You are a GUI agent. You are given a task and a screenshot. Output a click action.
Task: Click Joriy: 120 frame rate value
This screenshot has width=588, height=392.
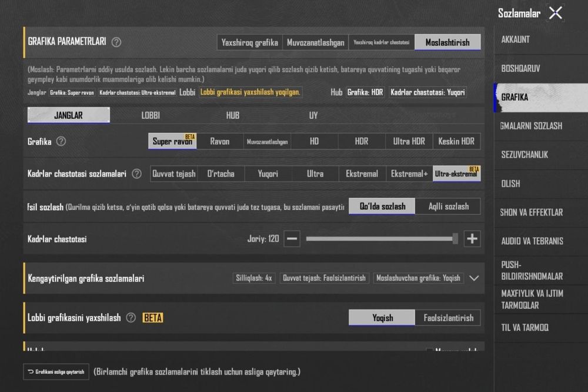263,239
